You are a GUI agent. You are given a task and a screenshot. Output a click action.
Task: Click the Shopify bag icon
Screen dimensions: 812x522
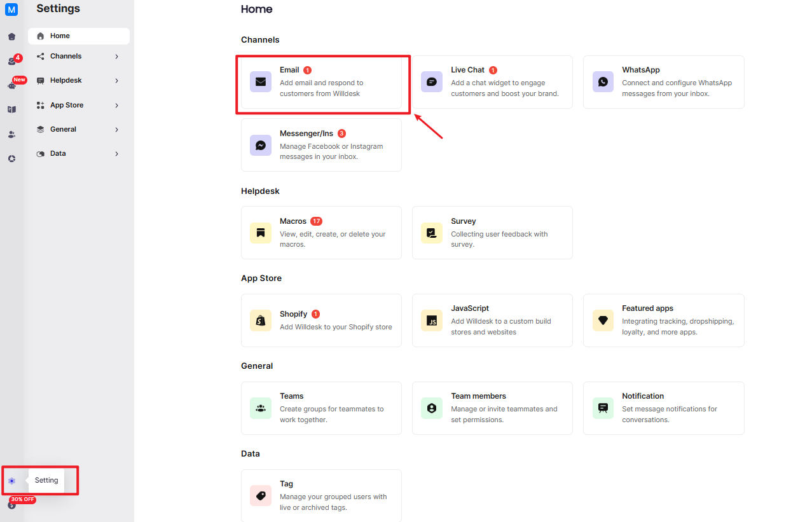[x=261, y=320]
